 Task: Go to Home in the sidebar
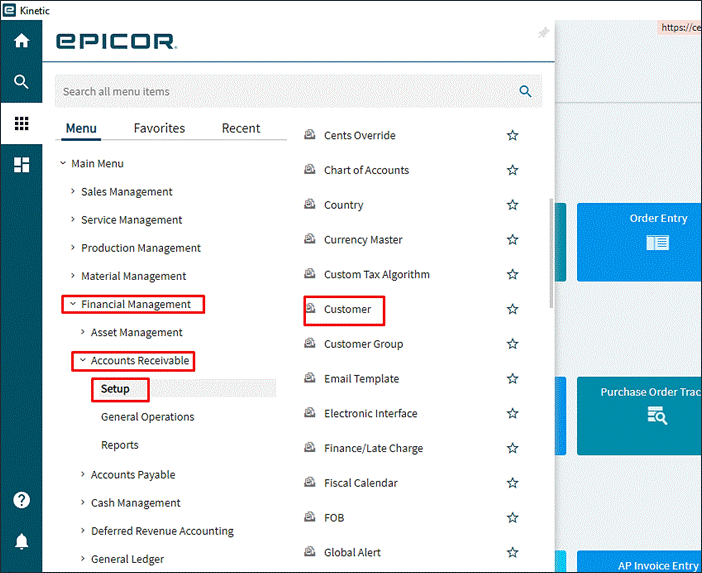click(21, 41)
